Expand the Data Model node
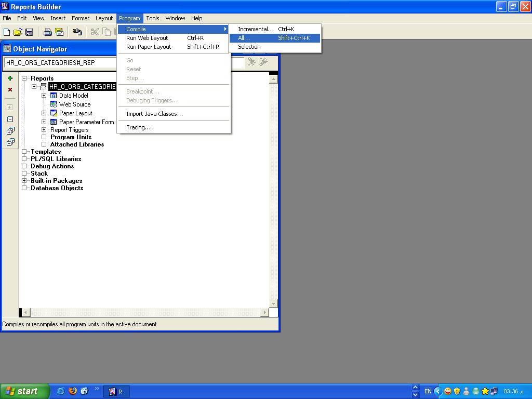Screen dimensions: 532x399 [44, 96]
